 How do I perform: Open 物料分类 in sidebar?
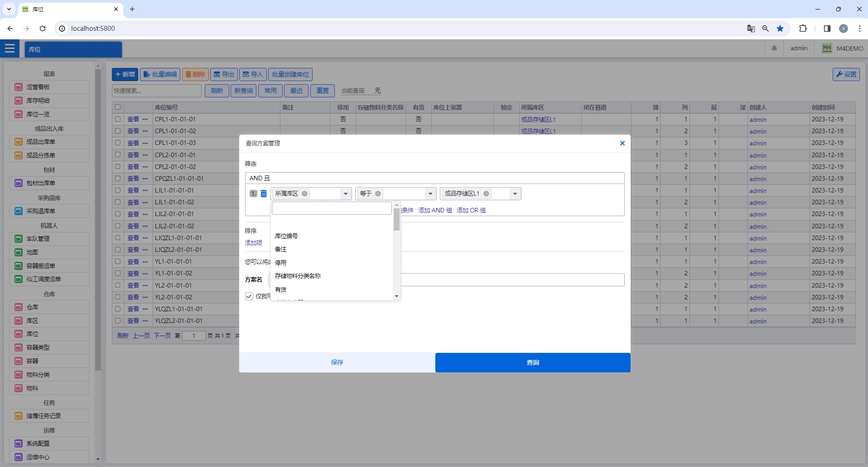49,375
